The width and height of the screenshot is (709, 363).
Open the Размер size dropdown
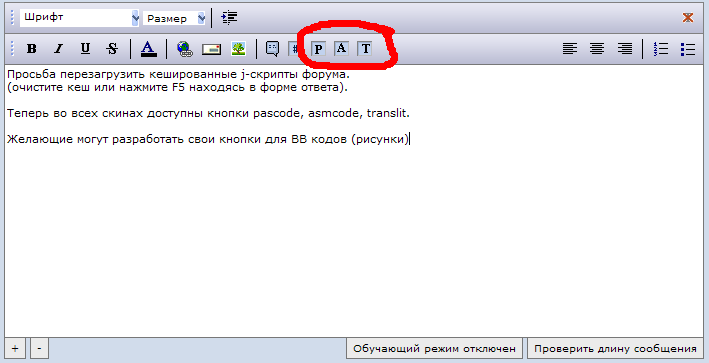(174, 19)
